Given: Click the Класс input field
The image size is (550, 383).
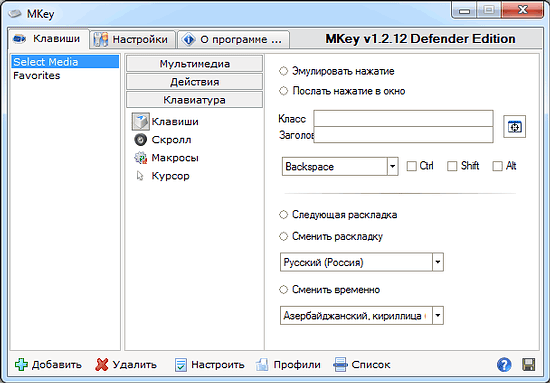Looking at the screenshot, I should coord(403,119).
